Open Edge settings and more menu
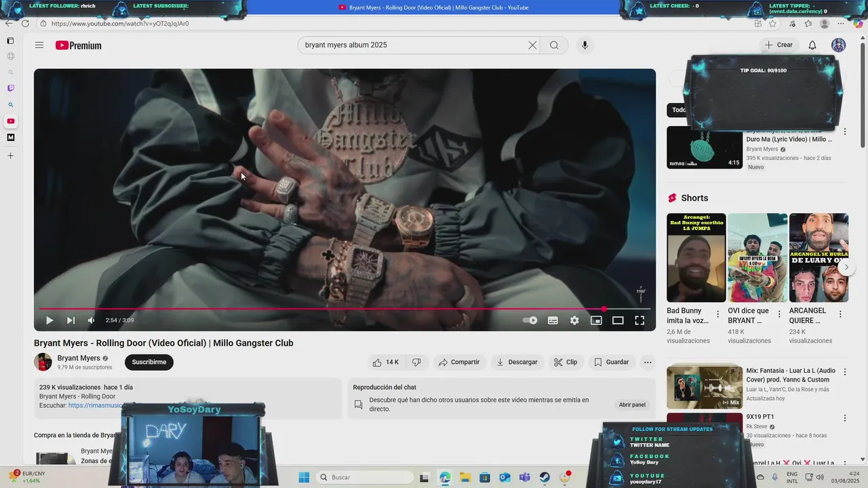Image resolution: width=868 pixels, height=488 pixels. [x=842, y=24]
